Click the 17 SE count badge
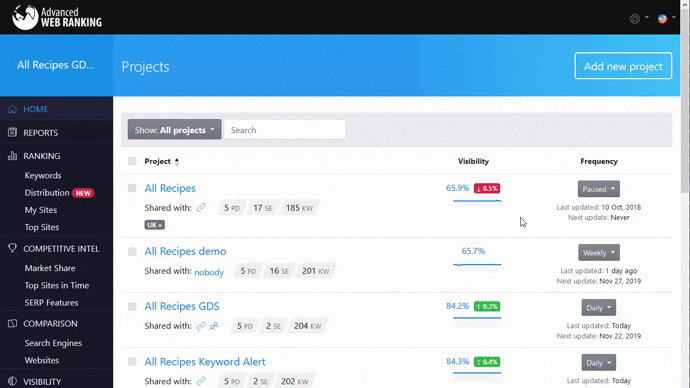The image size is (690, 388). [262, 208]
